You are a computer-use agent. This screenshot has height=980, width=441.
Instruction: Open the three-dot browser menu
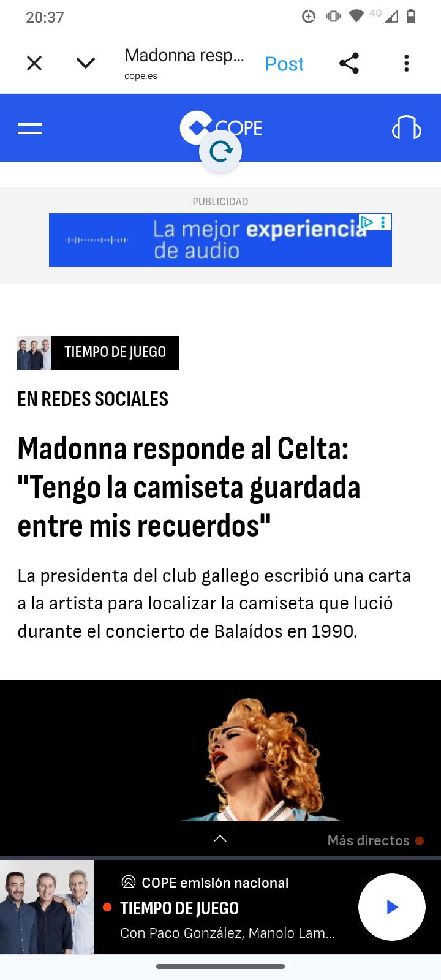tap(407, 63)
